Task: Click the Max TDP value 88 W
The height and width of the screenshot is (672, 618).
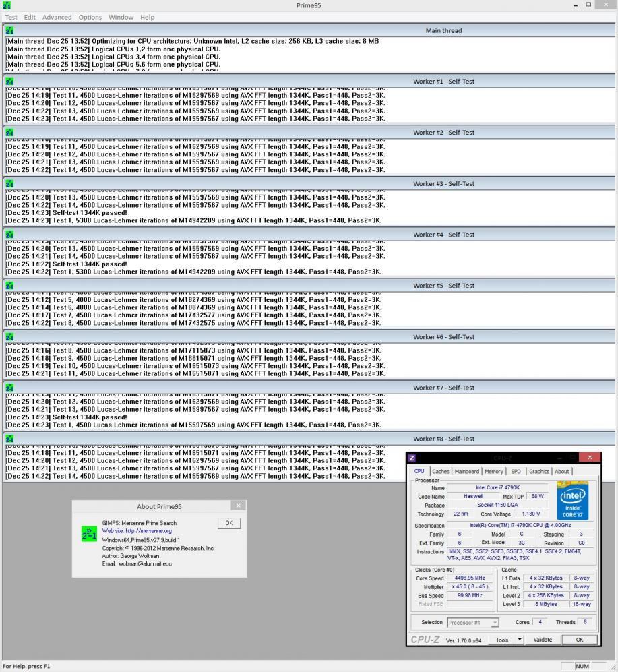Action: click(537, 496)
